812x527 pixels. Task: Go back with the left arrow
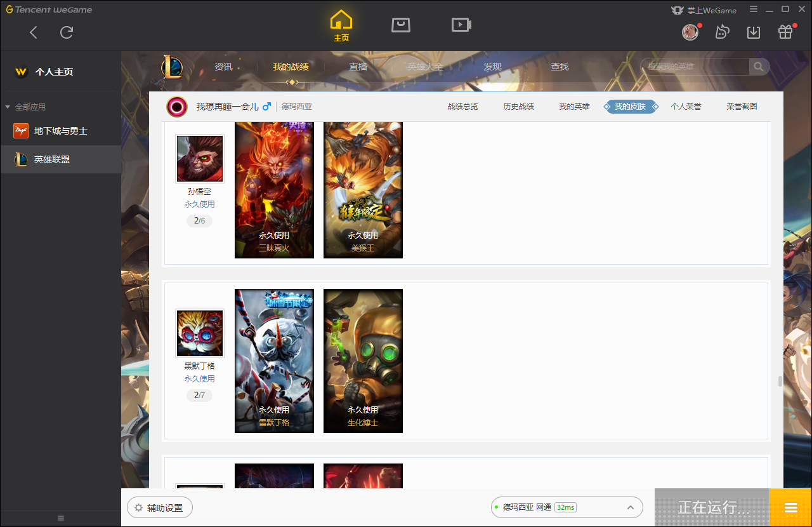click(34, 32)
